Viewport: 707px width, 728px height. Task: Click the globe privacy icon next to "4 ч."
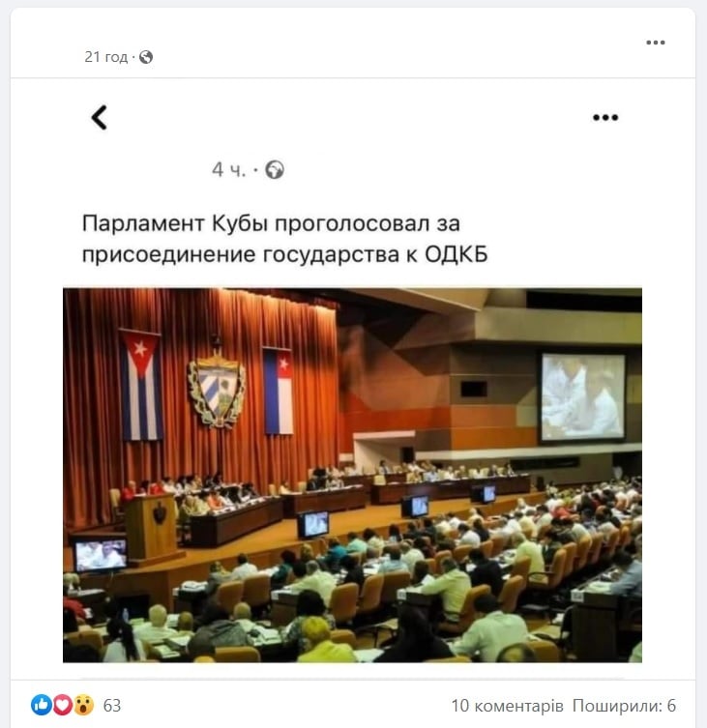coord(275,170)
